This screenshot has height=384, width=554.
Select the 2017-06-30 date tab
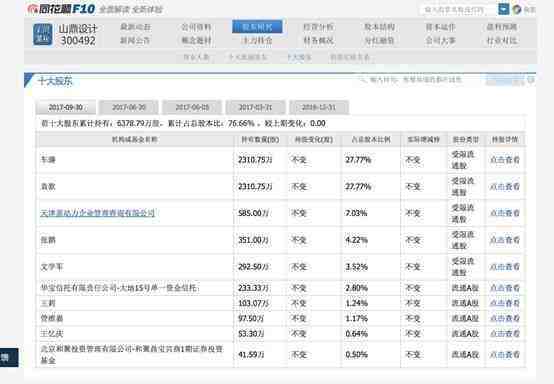[129, 107]
